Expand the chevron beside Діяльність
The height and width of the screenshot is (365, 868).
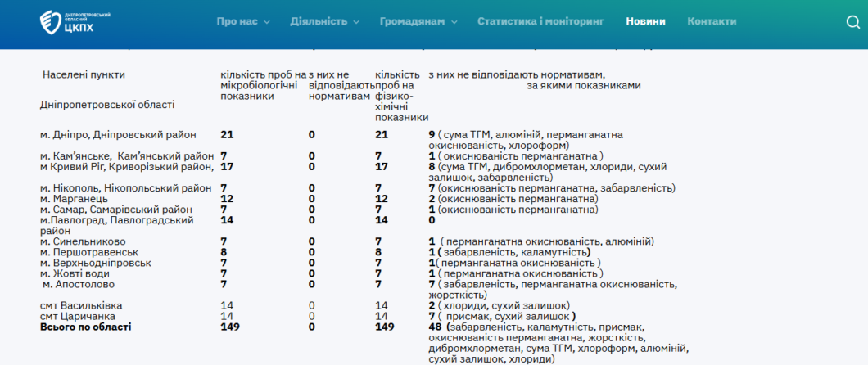point(356,22)
